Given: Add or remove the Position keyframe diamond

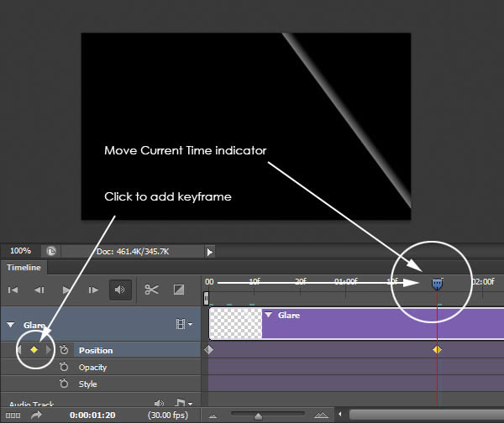Looking at the screenshot, I should point(34,349).
